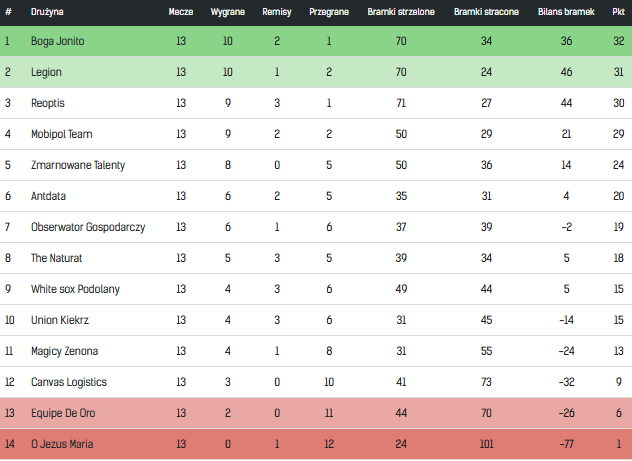The width and height of the screenshot is (632, 461).
Task: Select Canvas Logistics team
Action: pyautogui.click(x=69, y=382)
